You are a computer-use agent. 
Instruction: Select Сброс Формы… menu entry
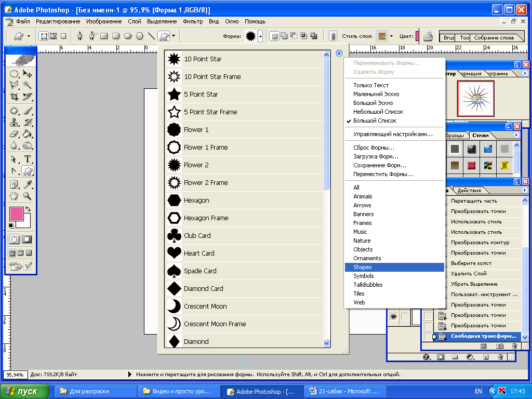[394, 148]
